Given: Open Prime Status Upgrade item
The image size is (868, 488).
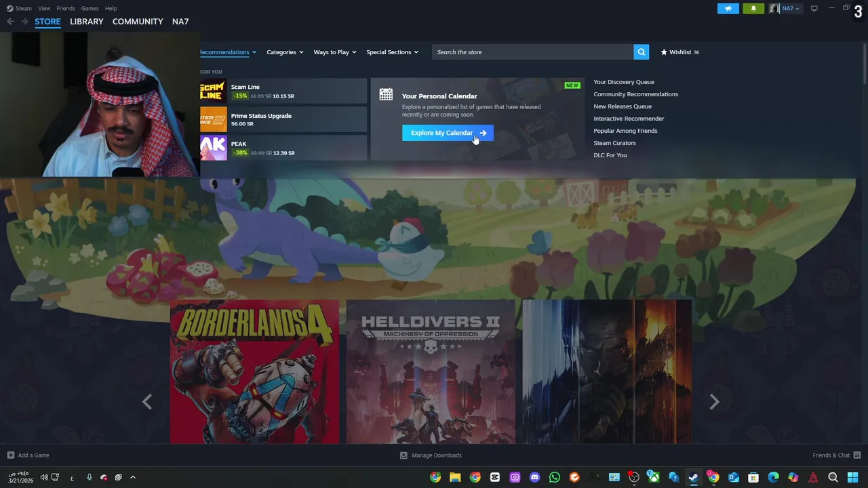Looking at the screenshot, I should click(x=283, y=119).
